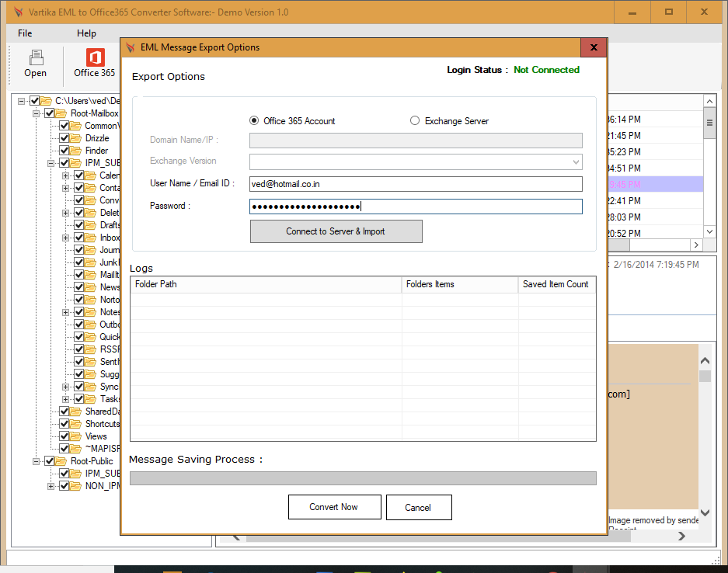The image size is (728, 573).
Task: Uncheck the Finder folder checkbox
Action: (x=64, y=151)
